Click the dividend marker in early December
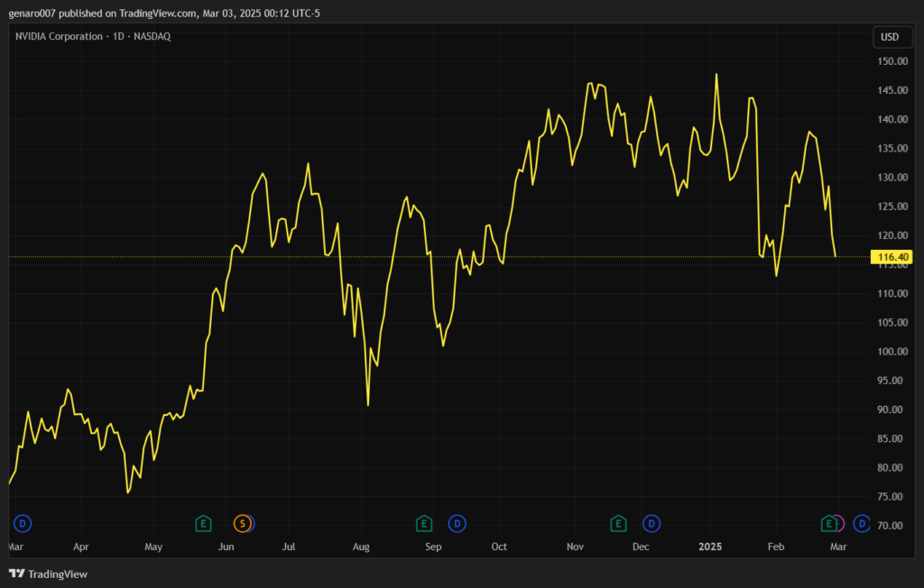924x588 pixels. pos(651,523)
